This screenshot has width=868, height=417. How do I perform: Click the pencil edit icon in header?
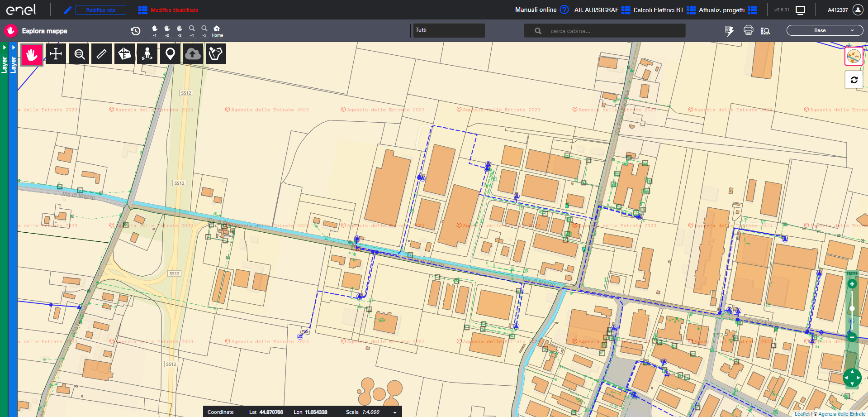click(67, 10)
